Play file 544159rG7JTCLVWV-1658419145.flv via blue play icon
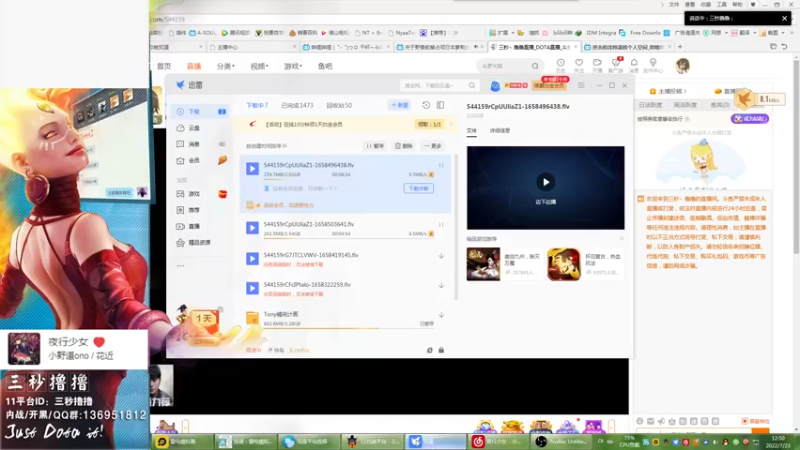The width and height of the screenshot is (800, 450). (x=252, y=259)
